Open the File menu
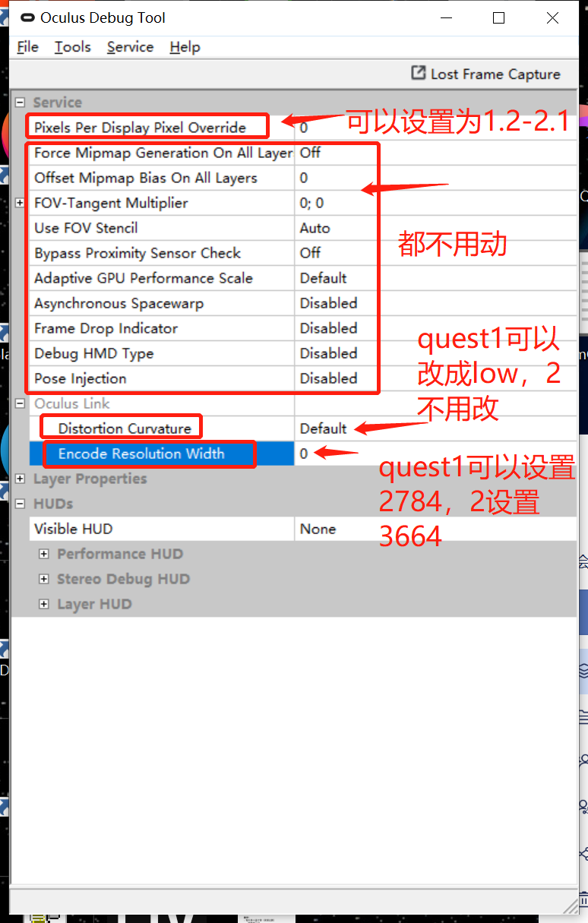Screen dimensions: 588x923 point(27,47)
